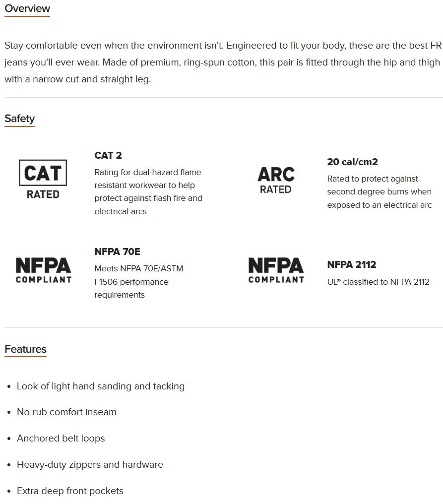The image size is (443, 504).
Task: Click the light hand sanding feature item
Action: [x=101, y=386]
